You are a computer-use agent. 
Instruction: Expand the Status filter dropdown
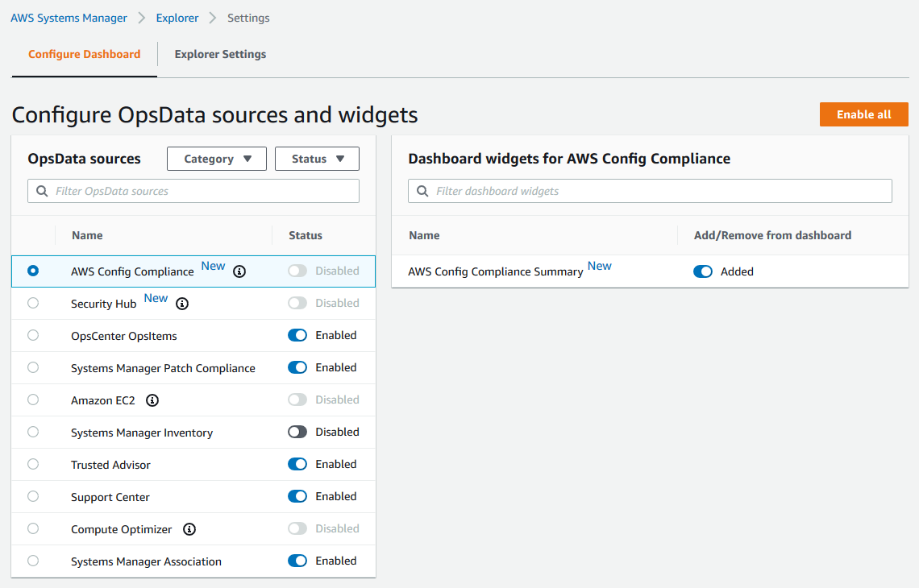(x=317, y=159)
